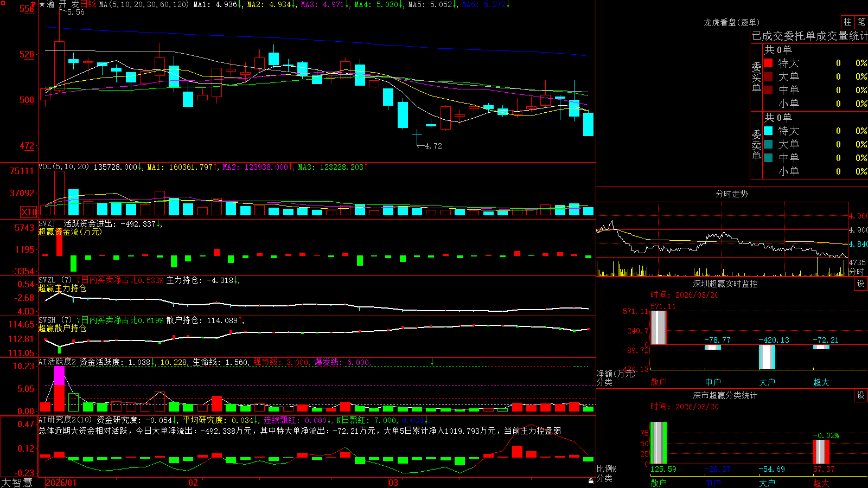Click the 超赢主力持仓 label
868x488 pixels.
click(62, 288)
